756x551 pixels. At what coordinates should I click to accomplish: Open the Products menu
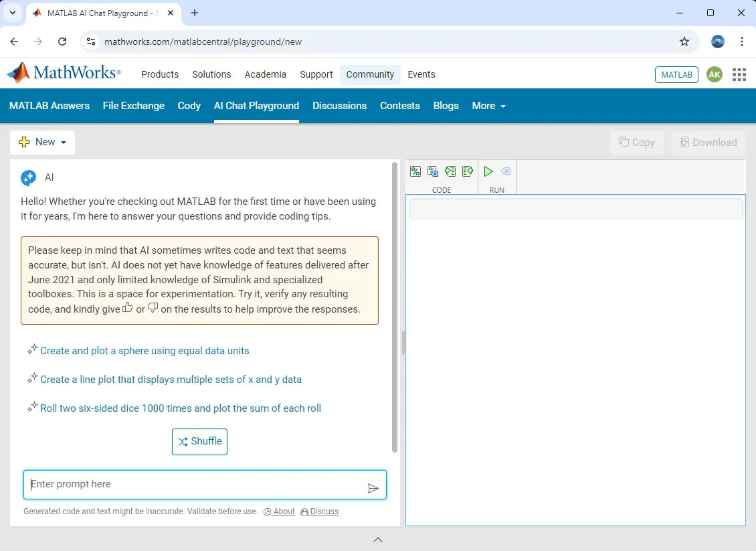(x=160, y=74)
